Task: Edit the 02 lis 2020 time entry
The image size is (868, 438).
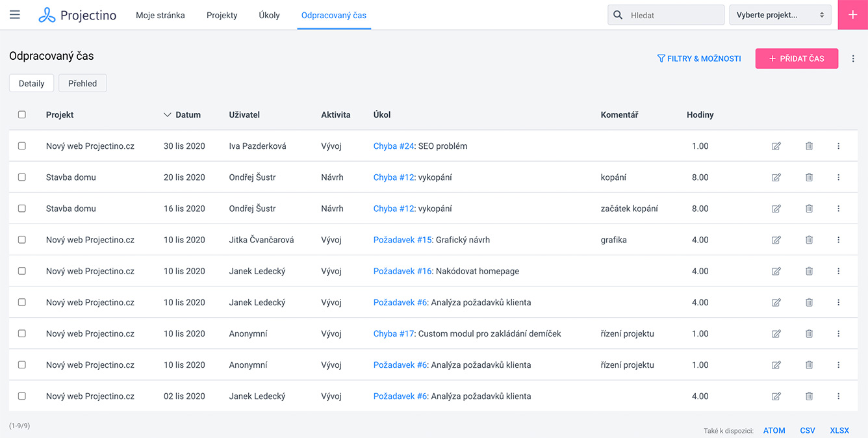Action: click(x=776, y=396)
